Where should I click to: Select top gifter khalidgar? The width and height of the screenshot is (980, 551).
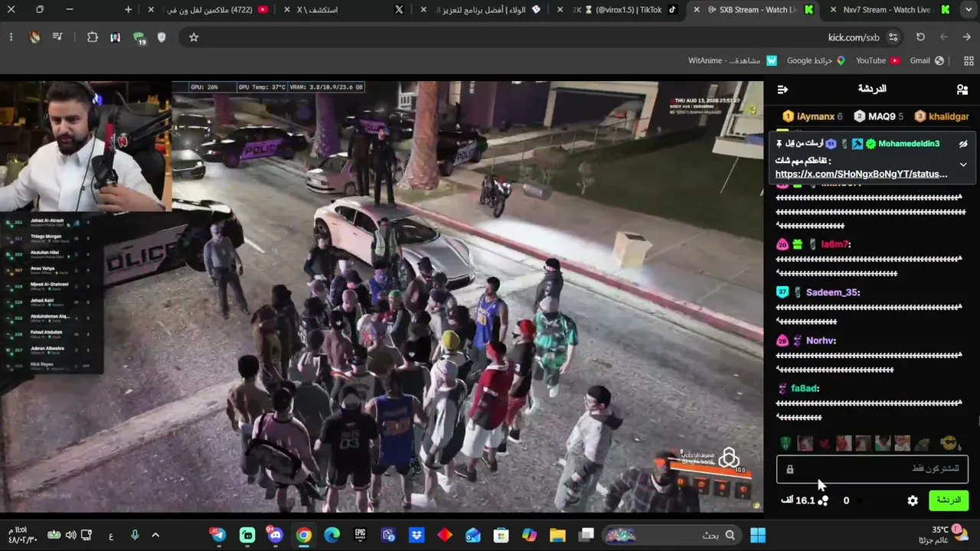tap(942, 116)
